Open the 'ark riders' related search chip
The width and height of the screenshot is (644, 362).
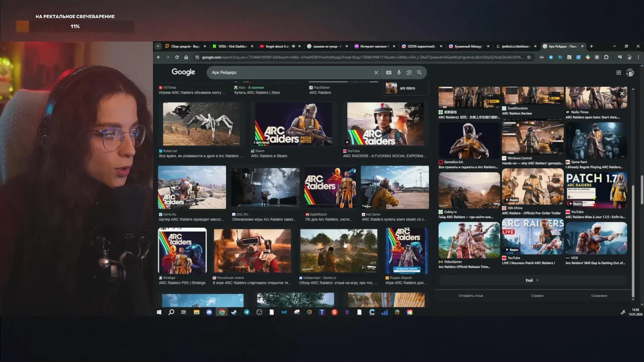(x=407, y=88)
